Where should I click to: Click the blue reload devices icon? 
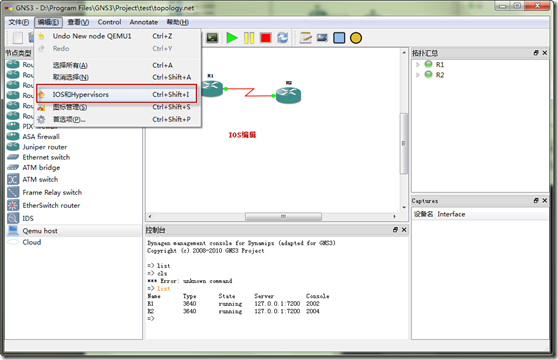[283, 37]
